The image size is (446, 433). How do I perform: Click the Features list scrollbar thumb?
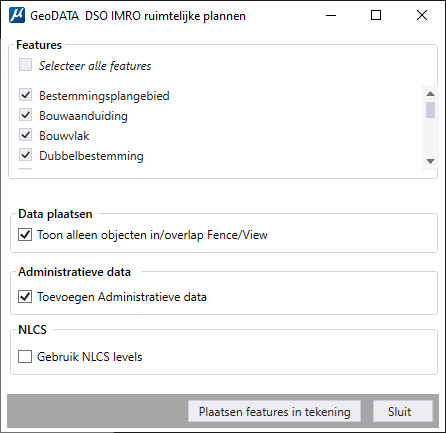pyautogui.click(x=430, y=110)
